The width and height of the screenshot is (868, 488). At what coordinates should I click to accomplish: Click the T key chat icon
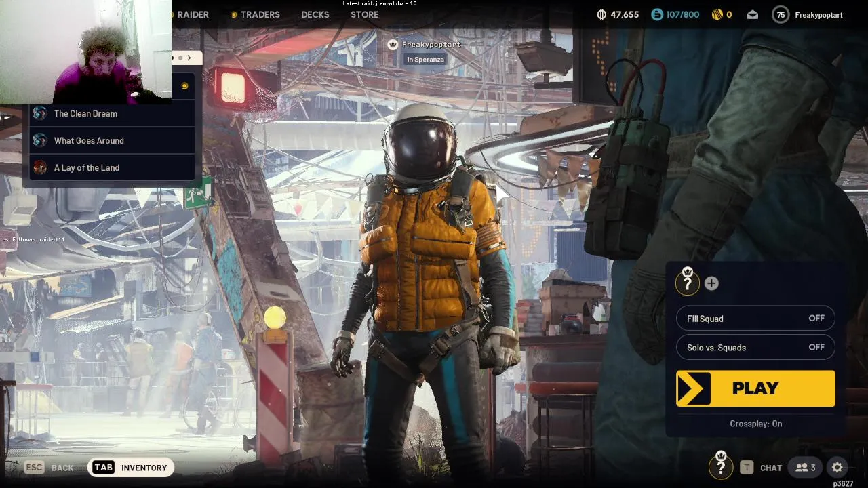747,467
